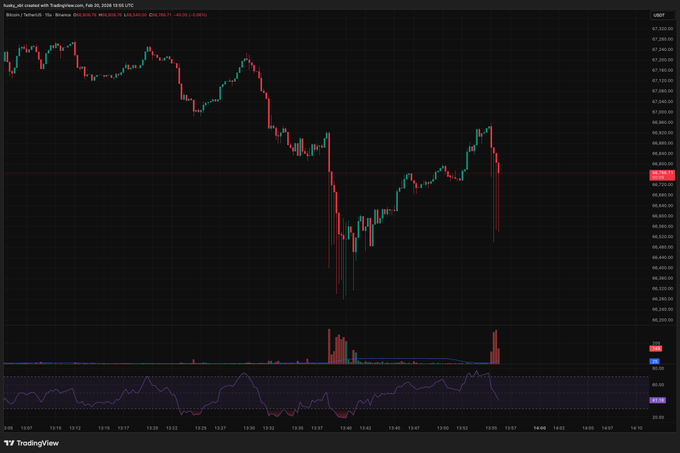Click the bold 14:00 time axis label
Viewport: 680px width, 453px height.
pyautogui.click(x=539, y=428)
